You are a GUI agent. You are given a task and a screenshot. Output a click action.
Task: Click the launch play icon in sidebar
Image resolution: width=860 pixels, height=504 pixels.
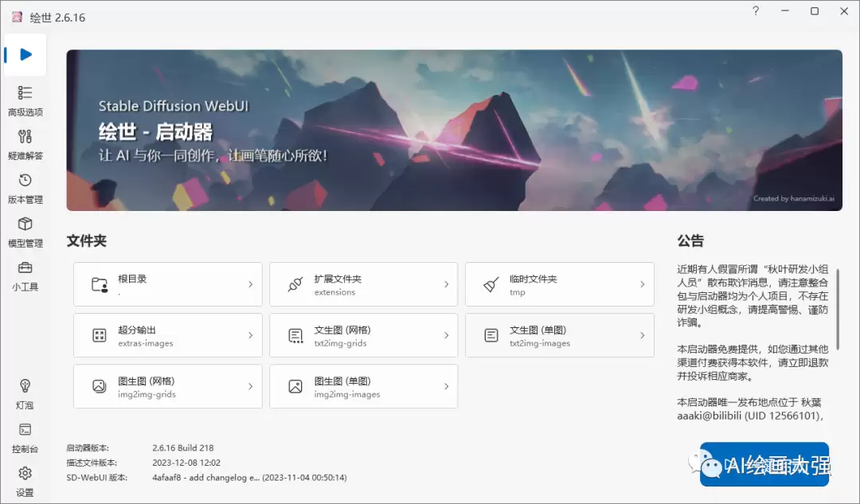coord(25,54)
